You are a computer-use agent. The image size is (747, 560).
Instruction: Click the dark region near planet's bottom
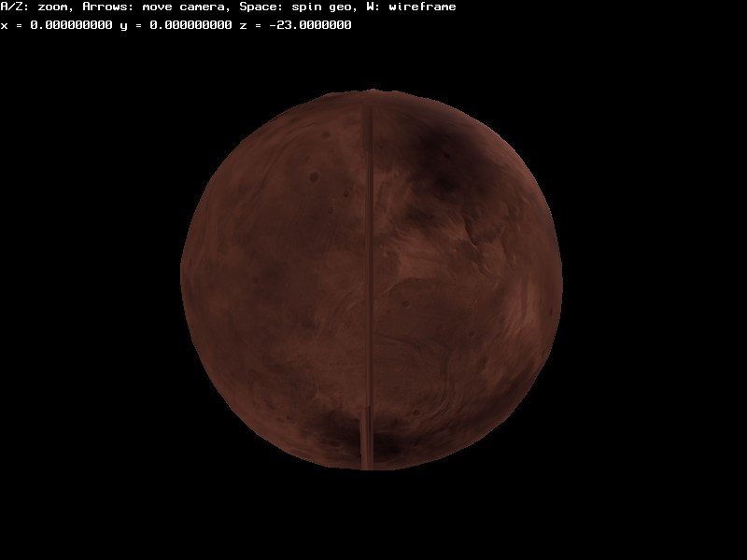(x=336, y=434)
